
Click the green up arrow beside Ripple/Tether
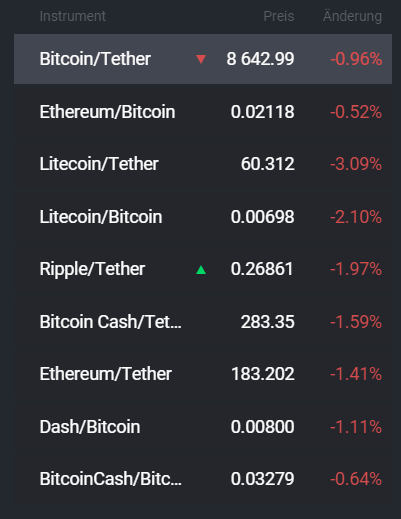pos(201,269)
